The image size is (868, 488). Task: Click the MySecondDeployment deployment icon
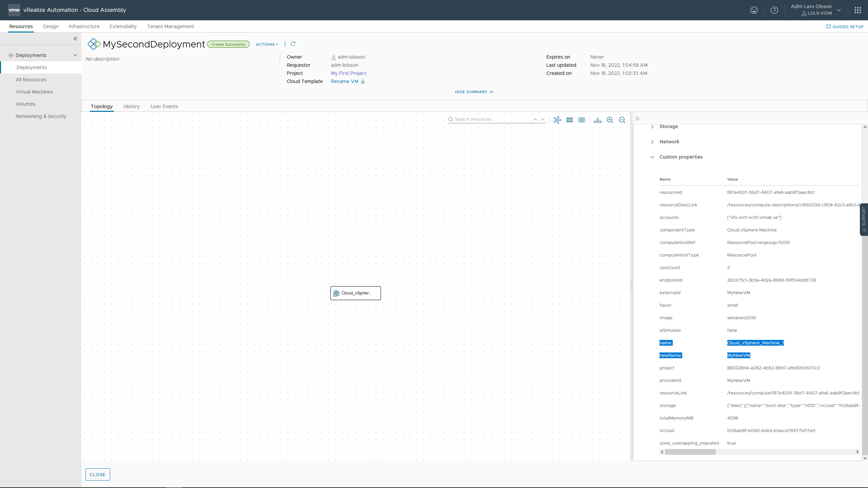coord(94,44)
